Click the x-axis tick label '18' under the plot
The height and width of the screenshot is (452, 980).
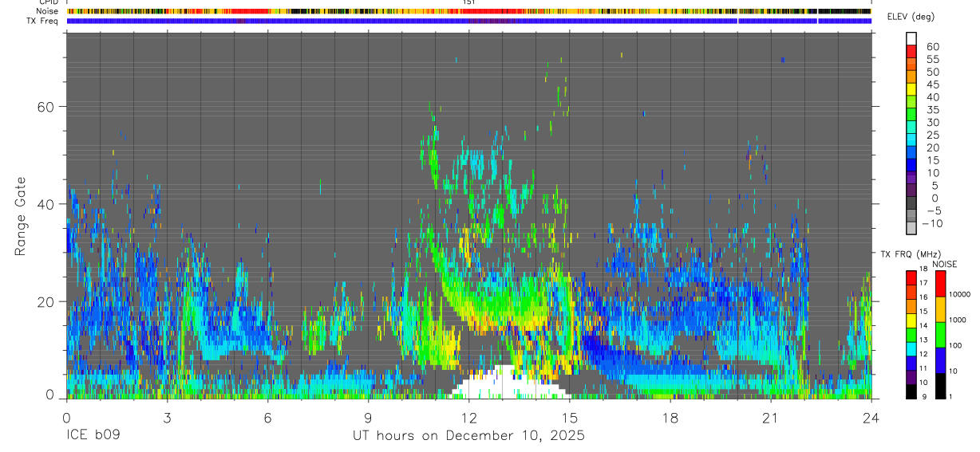tap(670, 418)
